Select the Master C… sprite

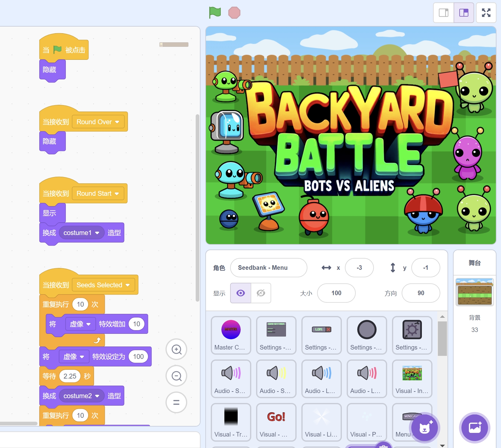tap(231, 335)
